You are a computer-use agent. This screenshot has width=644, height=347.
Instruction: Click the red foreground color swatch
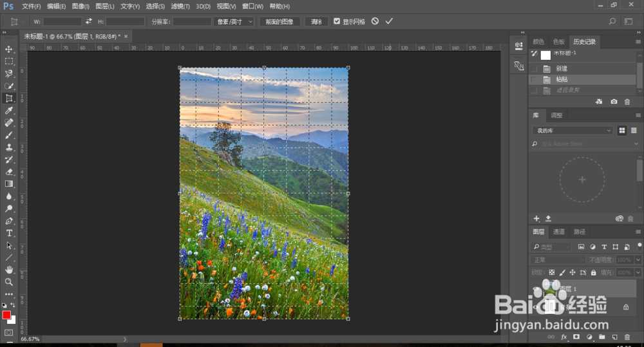coord(6,315)
